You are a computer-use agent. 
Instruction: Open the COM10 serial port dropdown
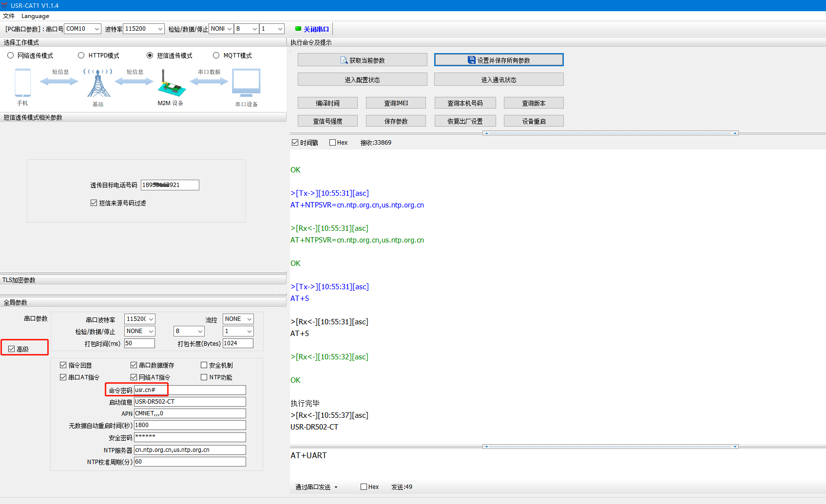pos(96,29)
